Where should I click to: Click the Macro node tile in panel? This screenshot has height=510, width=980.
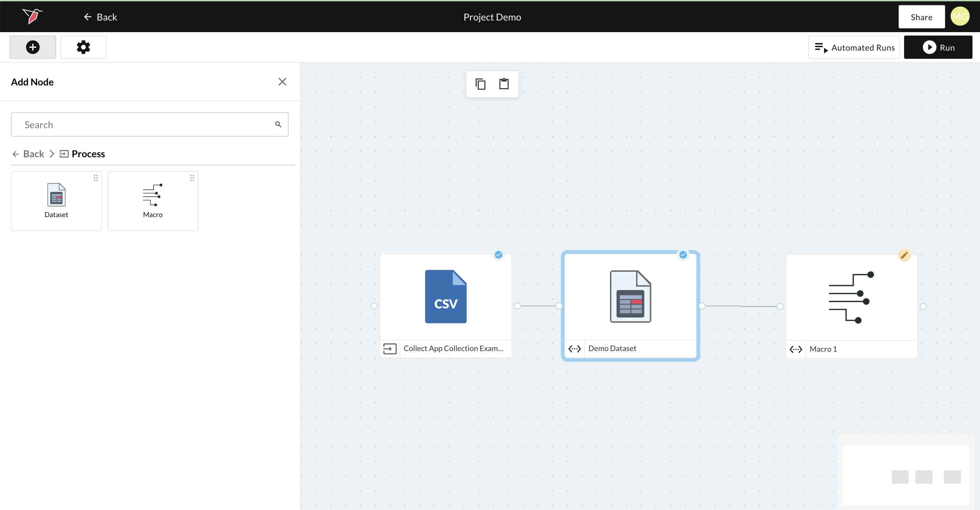click(x=153, y=201)
